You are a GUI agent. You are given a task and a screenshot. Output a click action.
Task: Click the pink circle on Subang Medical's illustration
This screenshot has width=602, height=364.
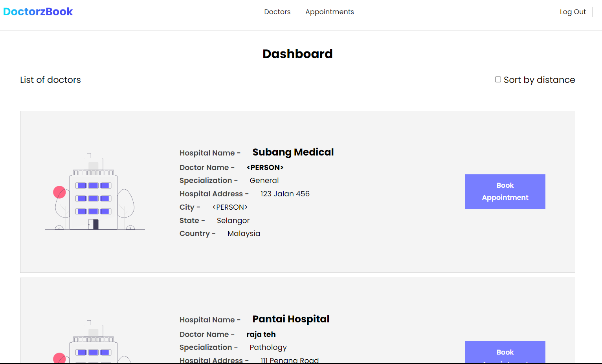pyautogui.click(x=59, y=192)
